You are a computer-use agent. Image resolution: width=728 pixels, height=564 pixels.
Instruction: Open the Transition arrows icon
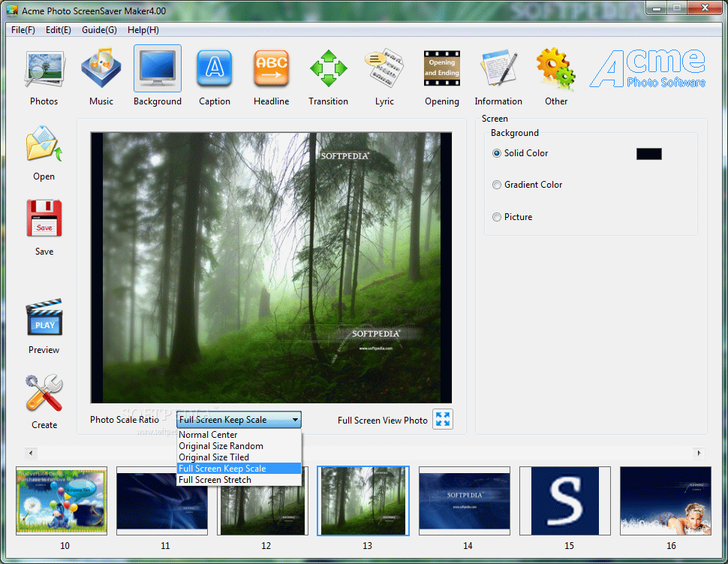point(328,68)
